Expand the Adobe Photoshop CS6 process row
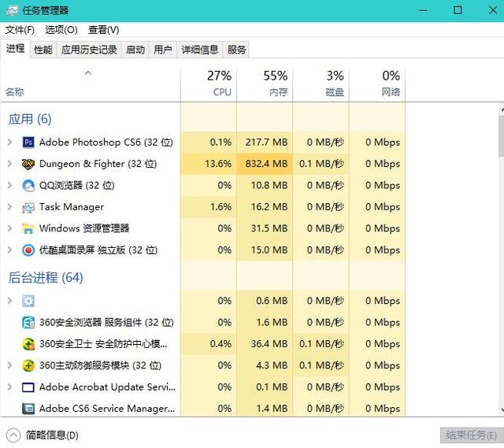This screenshot has width=504, height=448. pos(9,143)
